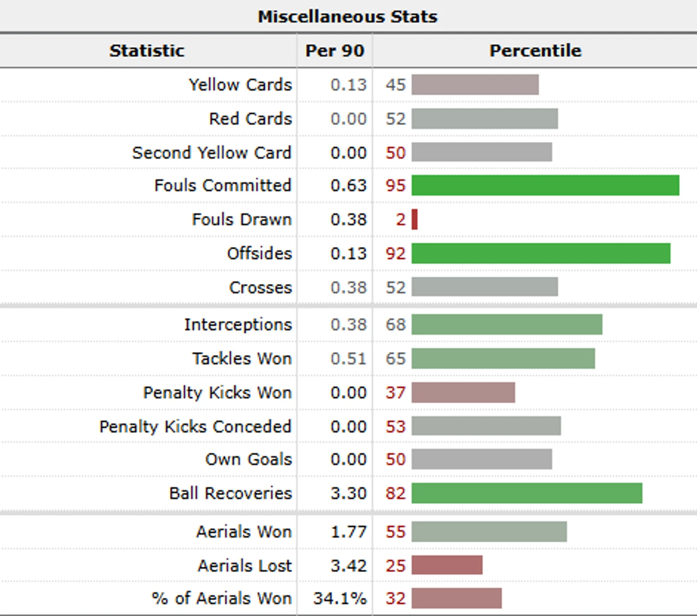This screenshot has width=697, height=616.
Task: Click the Tackles Won percentile bar
Action: [503, 359]
